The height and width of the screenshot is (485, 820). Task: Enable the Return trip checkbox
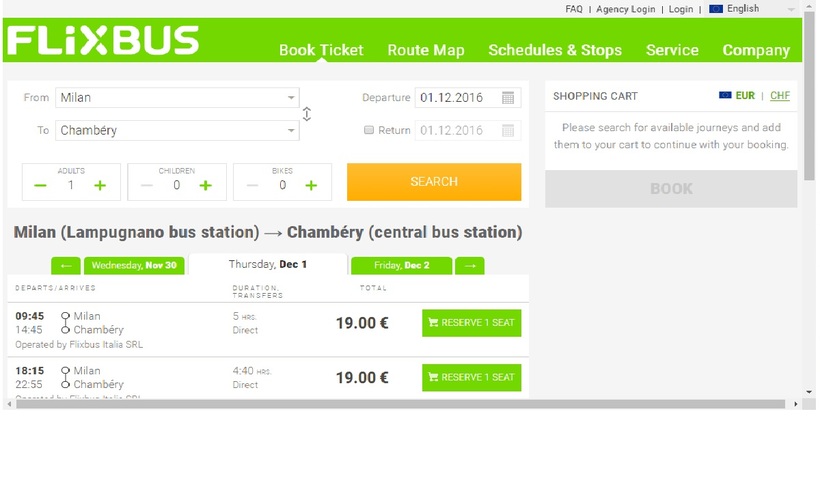click(369, 130)
